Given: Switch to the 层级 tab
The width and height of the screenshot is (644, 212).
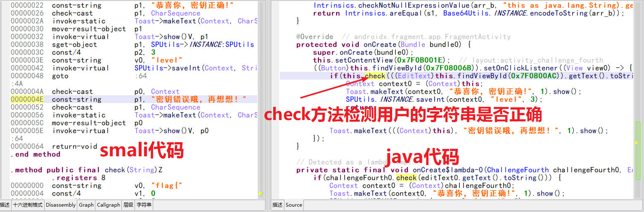Looking at the screenshot, I should coord(128,205).
